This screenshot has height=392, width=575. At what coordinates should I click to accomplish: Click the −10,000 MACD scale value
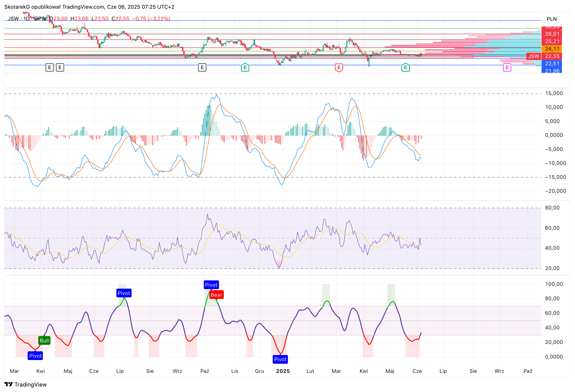coord(555,163)
